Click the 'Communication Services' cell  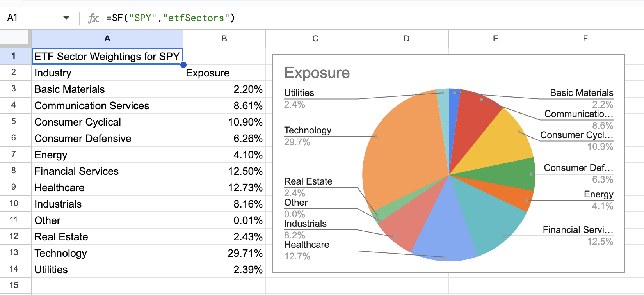point(107,106)
